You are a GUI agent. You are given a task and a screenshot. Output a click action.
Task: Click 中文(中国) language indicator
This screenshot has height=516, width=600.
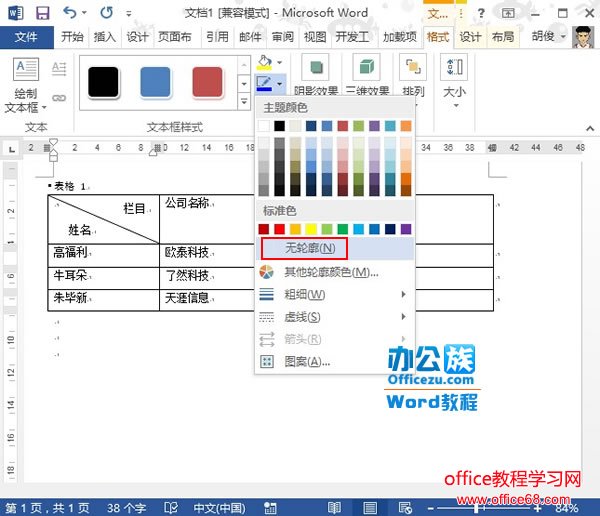(219, 508)
